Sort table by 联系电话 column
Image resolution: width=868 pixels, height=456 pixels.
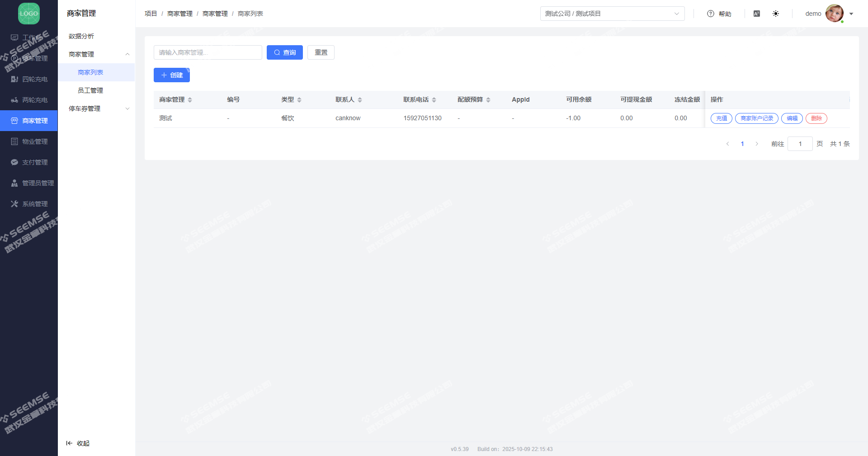[x=434, y=100]
